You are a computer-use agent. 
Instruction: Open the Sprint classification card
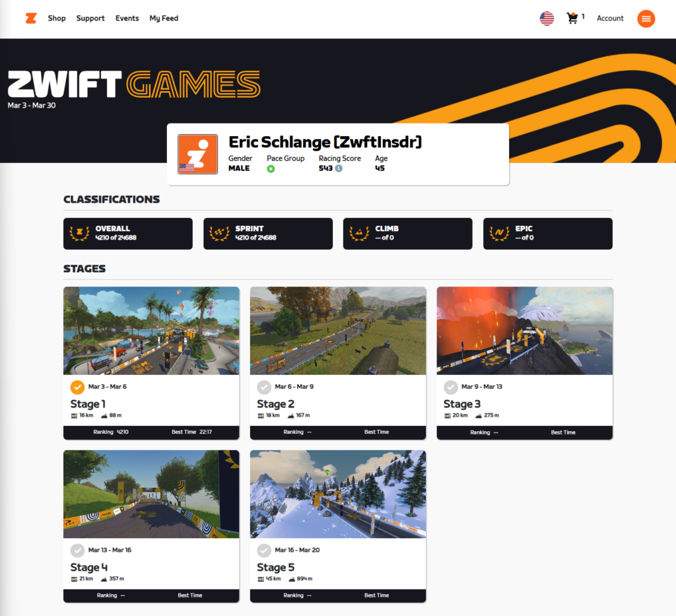click(x=267, y=233)
